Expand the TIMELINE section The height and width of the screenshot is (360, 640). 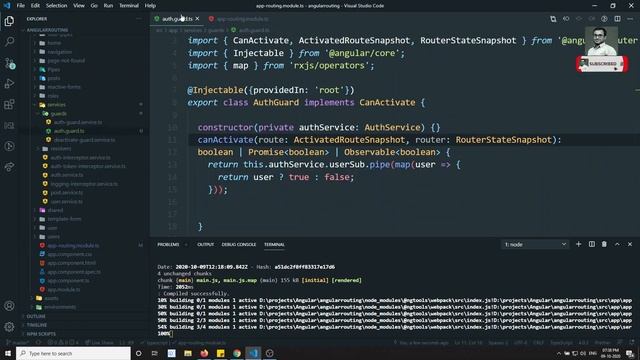coord(37,325)
